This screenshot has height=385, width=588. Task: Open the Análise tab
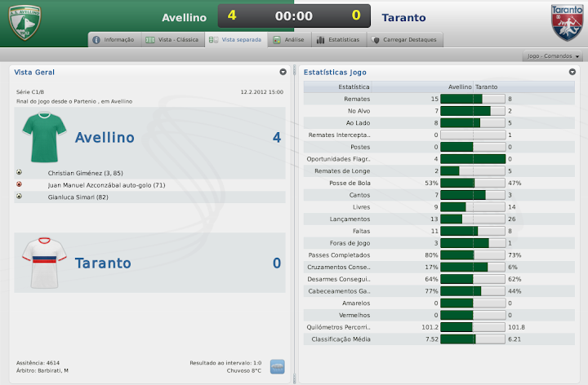pyautogui.click(x=289, y=39)
